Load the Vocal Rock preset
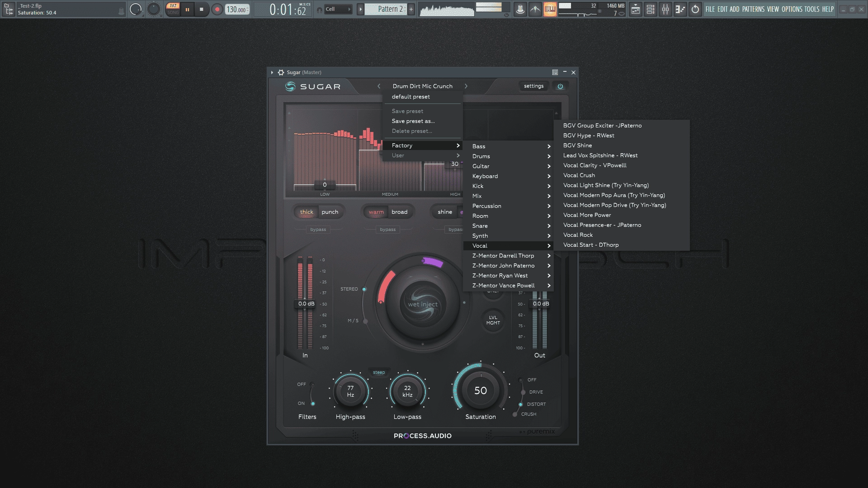Screen dimensions: 868x488 click(622, 235)
